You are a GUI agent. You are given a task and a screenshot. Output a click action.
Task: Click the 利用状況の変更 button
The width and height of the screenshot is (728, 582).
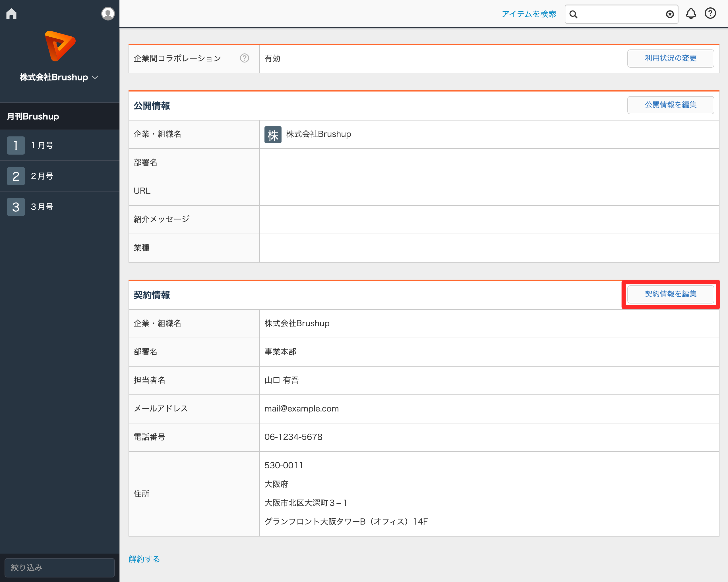tap(671, 58)
